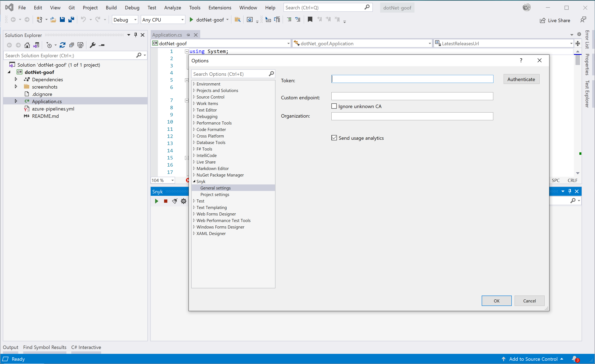Open the Solution Explorer properties wrench
Screen dimensions: 595x364
pos(92,45)
